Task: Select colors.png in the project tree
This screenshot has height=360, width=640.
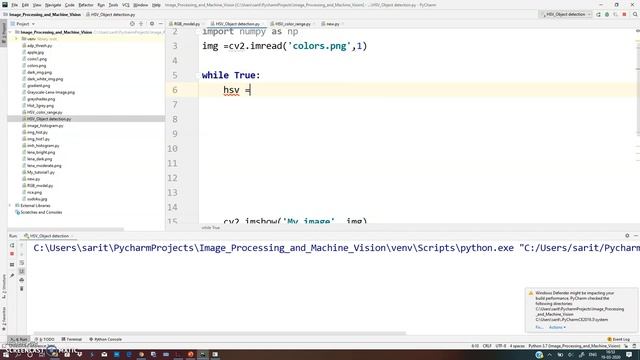Action: pyautogui.click(x=37, y=65)
